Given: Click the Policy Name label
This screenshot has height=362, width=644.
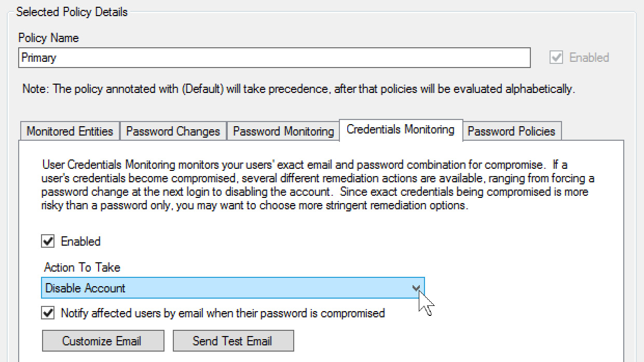Looking at the screenshot, I should point(48,38).
